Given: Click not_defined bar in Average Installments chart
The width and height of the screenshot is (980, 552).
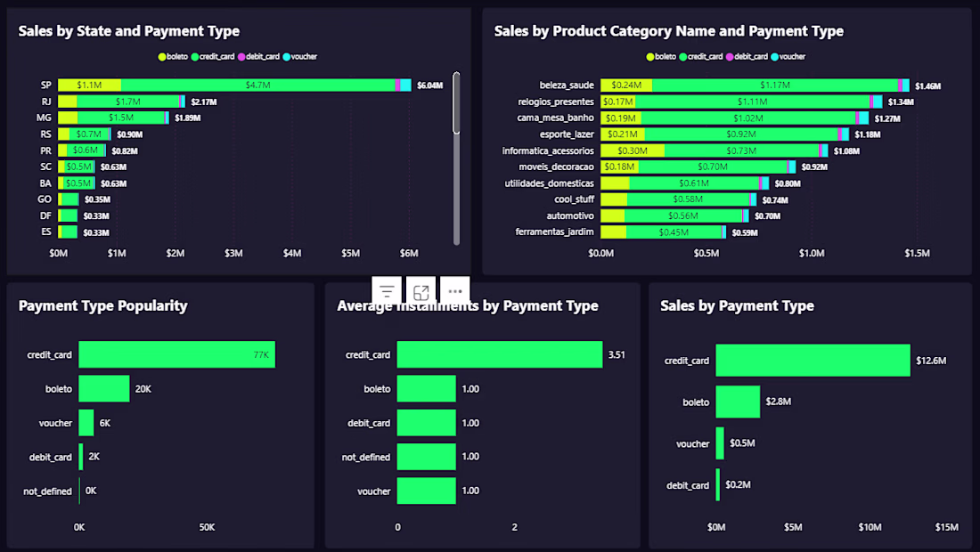Looking at the screenshot, I should click(x=426, y=457).
